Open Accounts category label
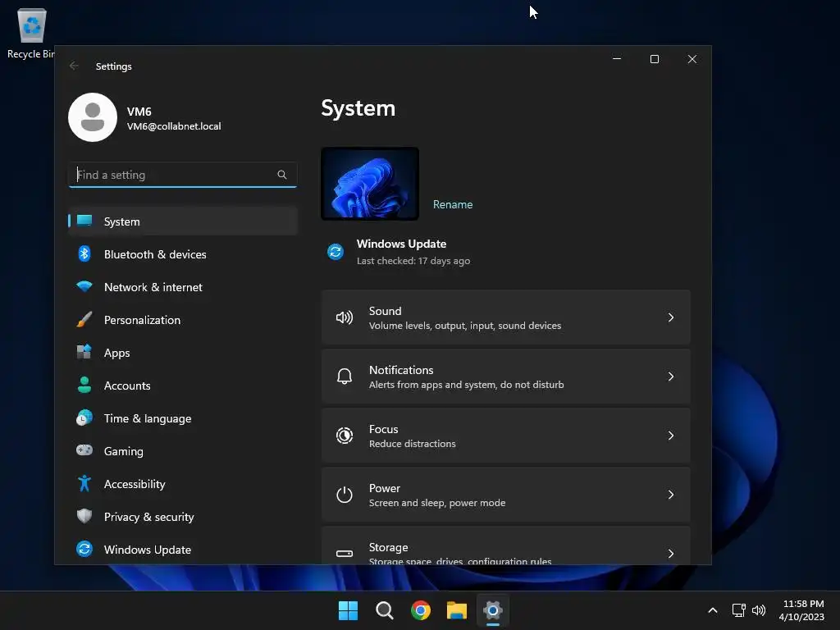840x630 pixels. (127, 386)
